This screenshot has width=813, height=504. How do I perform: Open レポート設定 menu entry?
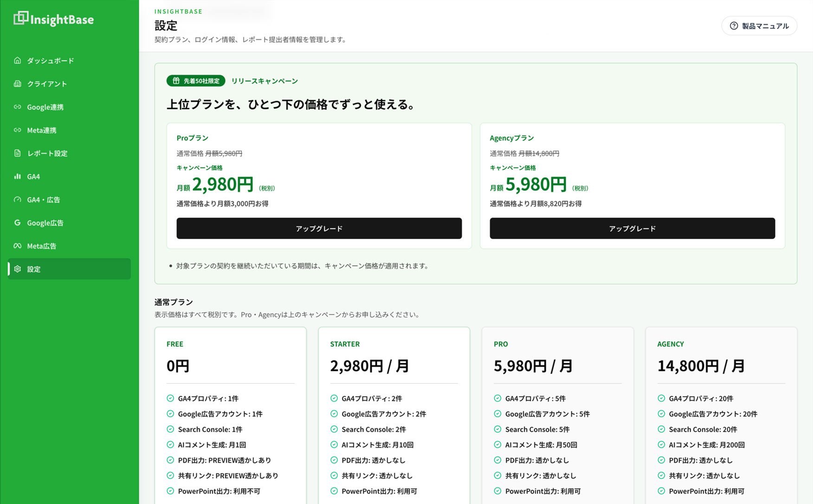pyautogui.click(x=69, y=153)
